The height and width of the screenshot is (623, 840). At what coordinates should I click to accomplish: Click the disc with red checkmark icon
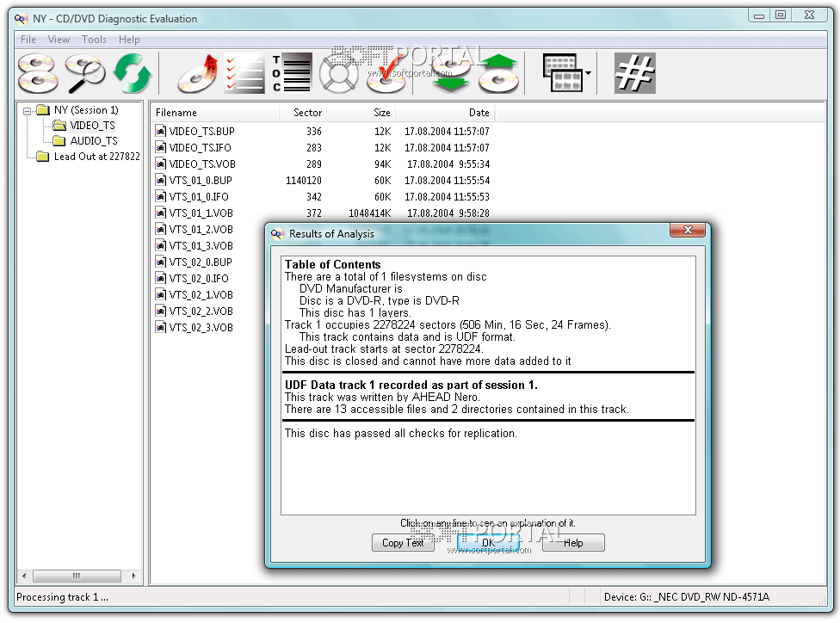tap(386, 73)
